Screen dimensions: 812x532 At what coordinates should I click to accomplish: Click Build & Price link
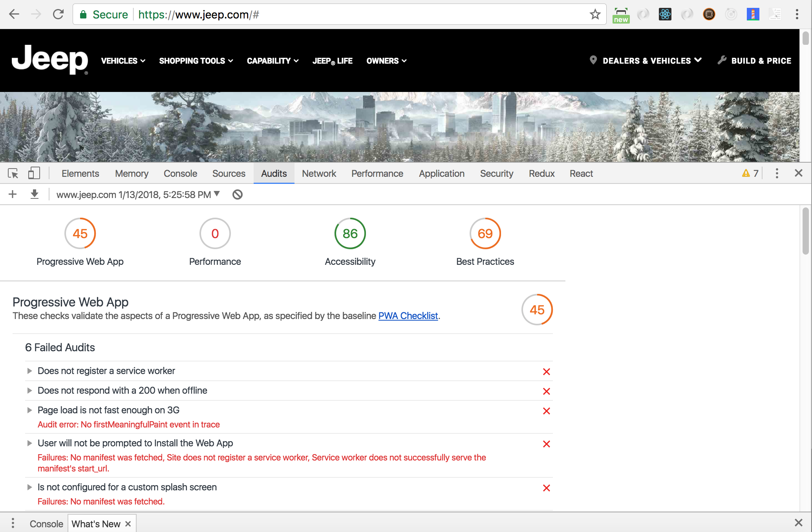pyautogui.click(x=761, y=61)
